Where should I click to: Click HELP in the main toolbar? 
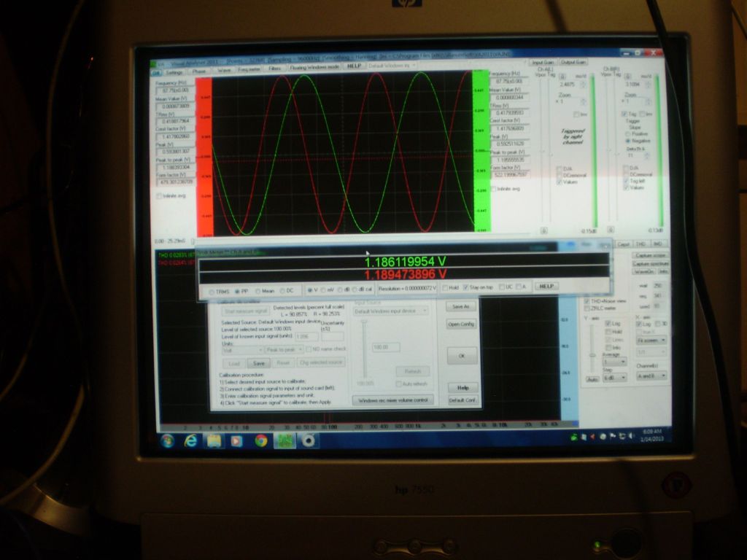click(x=354, y=66)
